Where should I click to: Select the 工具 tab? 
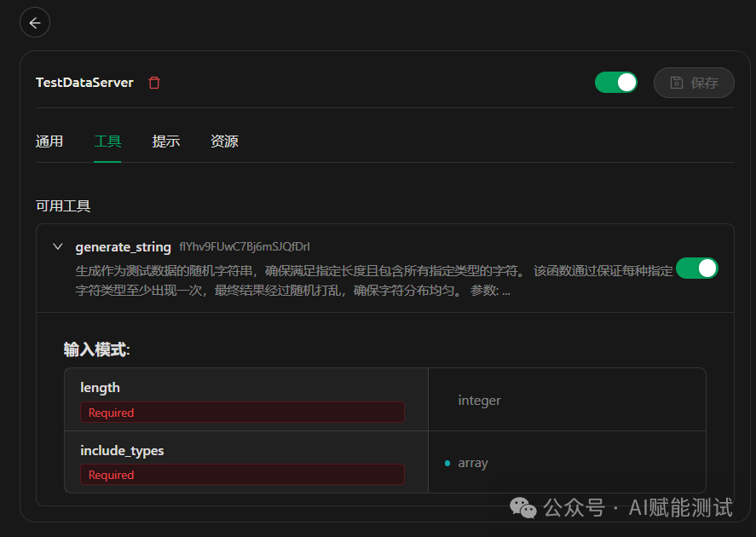(107, 141)
